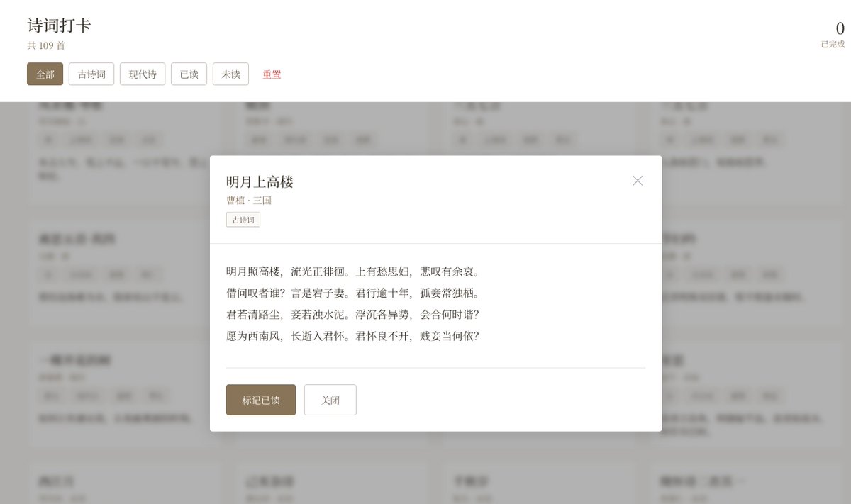Screen dimensions: 851x504
Task: Click the 诗词打卡 page heading
Action: [59, 26]
